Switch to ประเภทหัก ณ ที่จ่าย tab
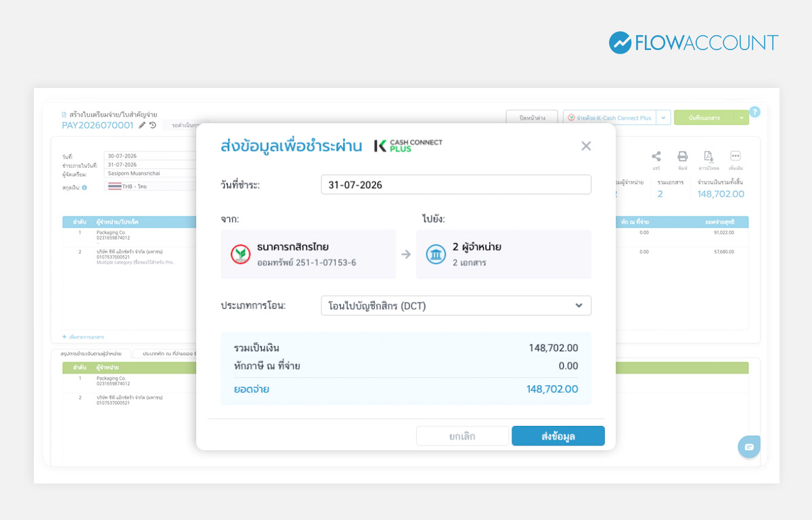The image size is (812, 520). coord(165,353)
